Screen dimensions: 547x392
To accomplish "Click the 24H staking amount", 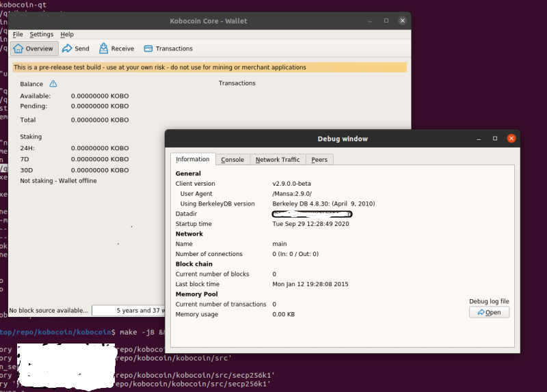I will click(x=100, y=148).
